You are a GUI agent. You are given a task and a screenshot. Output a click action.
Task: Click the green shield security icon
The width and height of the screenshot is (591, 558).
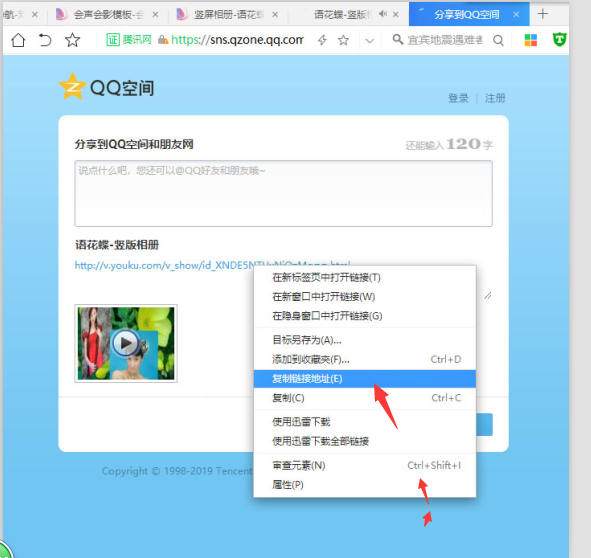point(559,39)
